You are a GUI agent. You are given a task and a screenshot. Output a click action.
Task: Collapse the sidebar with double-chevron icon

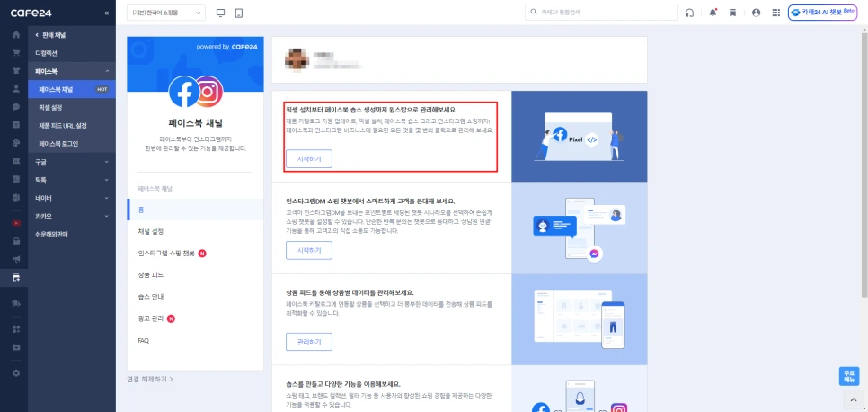(x=106, y=13)
